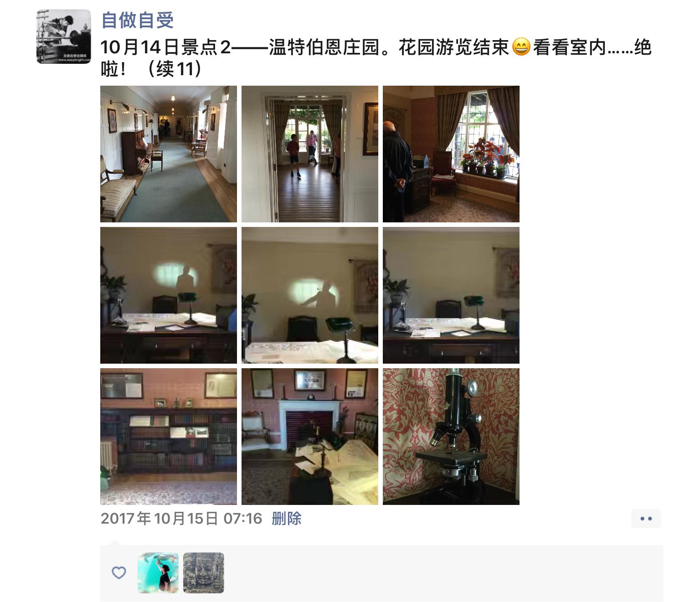The height and width of the screenshot is (602, 700).
Task: Open the stone face liker avatar
Action: 204,573
